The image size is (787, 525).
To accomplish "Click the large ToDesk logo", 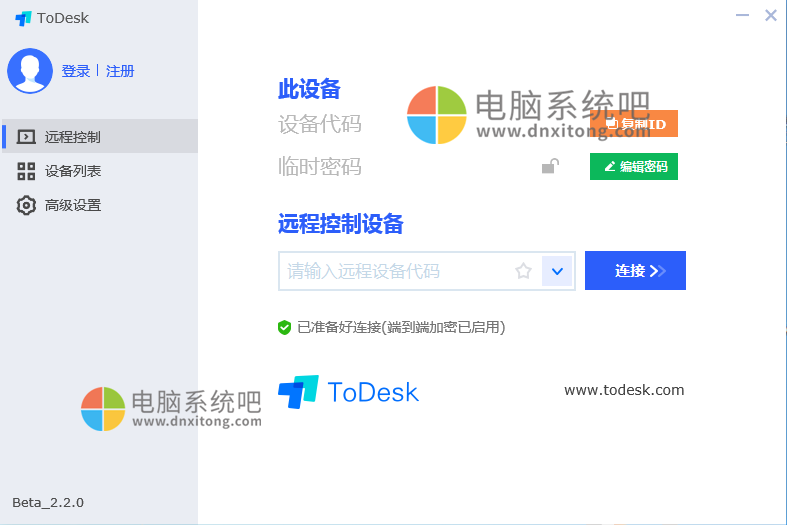I will (x=348, y=392).
